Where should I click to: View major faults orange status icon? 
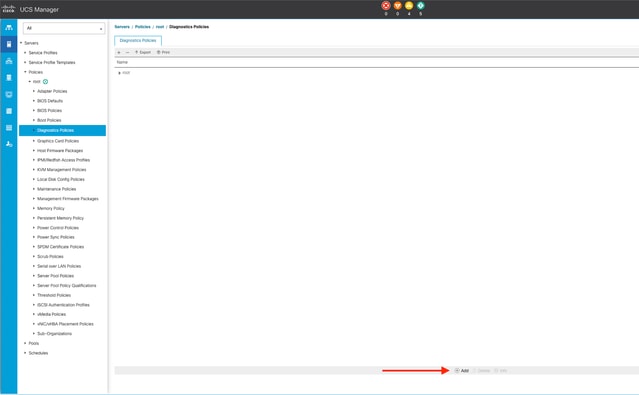pos(397,6)
